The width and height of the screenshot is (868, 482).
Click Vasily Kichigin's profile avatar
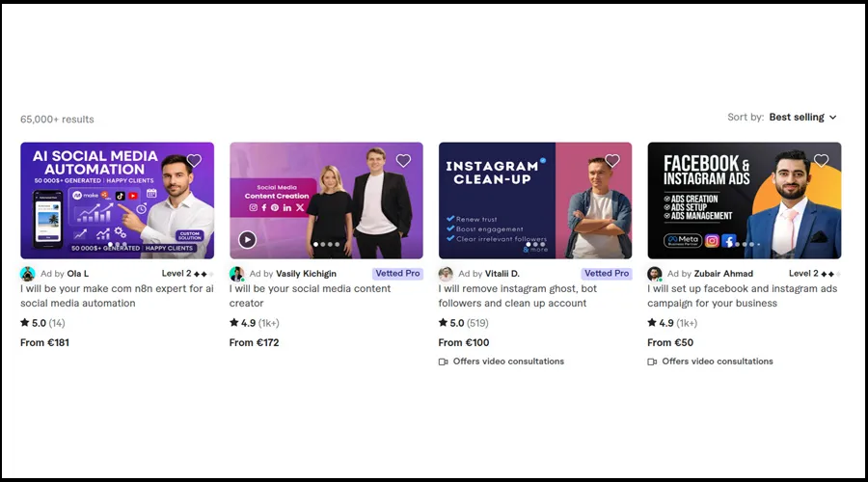(237, 274)
